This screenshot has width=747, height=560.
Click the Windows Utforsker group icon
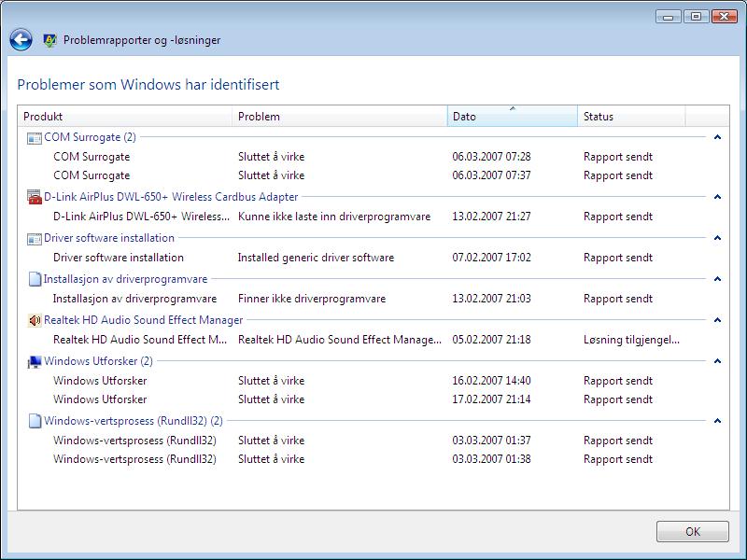tap(35, 362)
